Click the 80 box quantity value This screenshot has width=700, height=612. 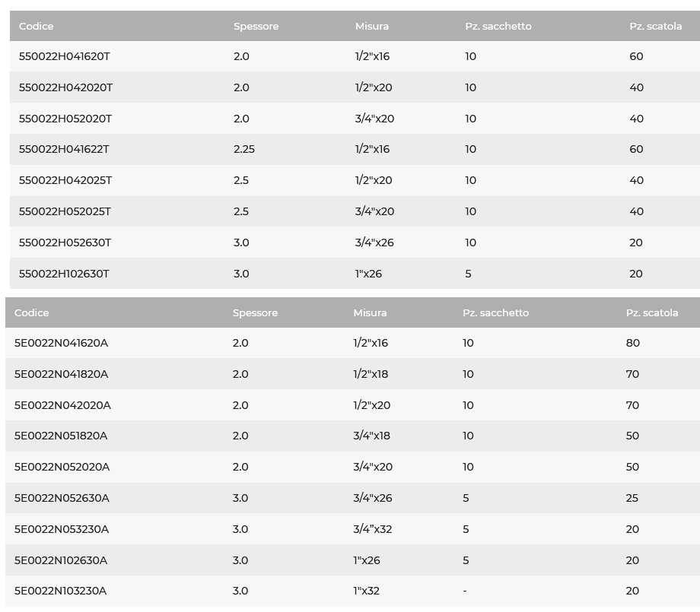click(633, 343)
